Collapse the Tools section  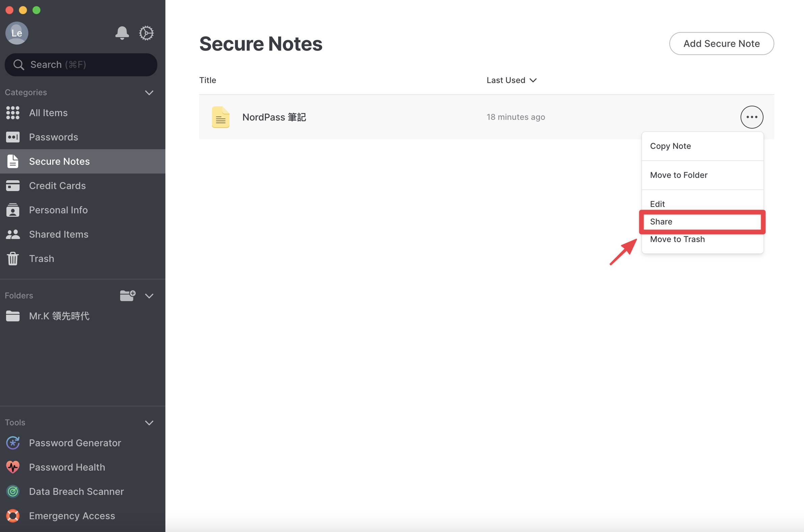click(149, 423)
